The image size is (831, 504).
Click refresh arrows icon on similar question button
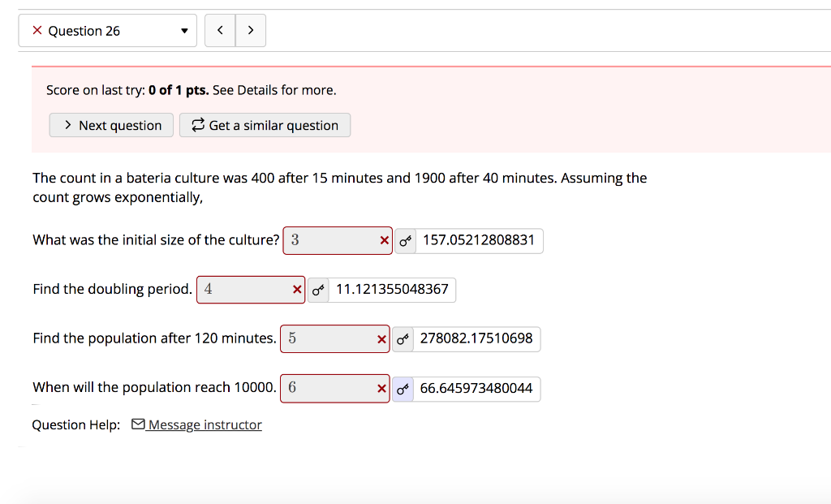pyautogui.click(x=197, y=125)
